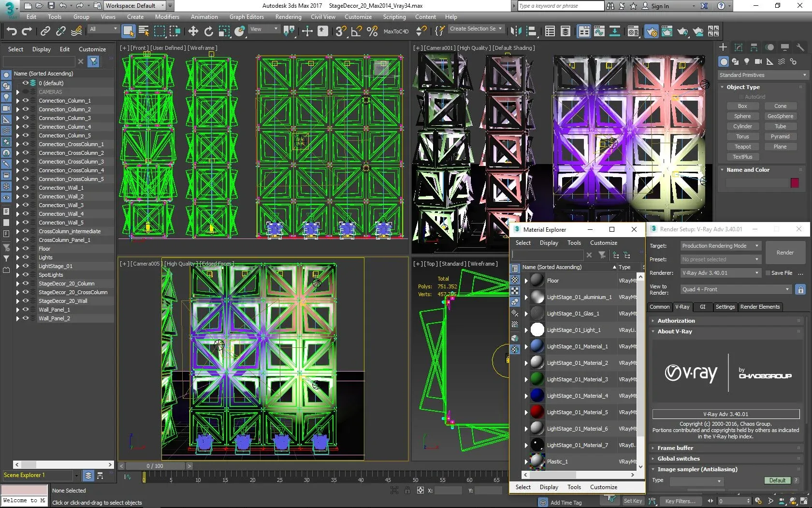The height and width of the screenshot is (508, 812).
Task: Open the Settings tab in Render Setup
Action: [725, 307]
